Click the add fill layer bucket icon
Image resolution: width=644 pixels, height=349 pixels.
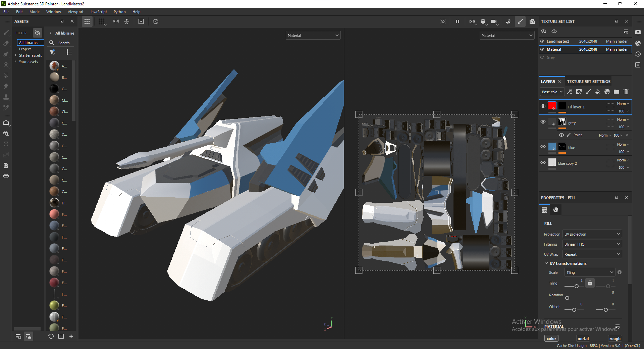pos(597,92)
